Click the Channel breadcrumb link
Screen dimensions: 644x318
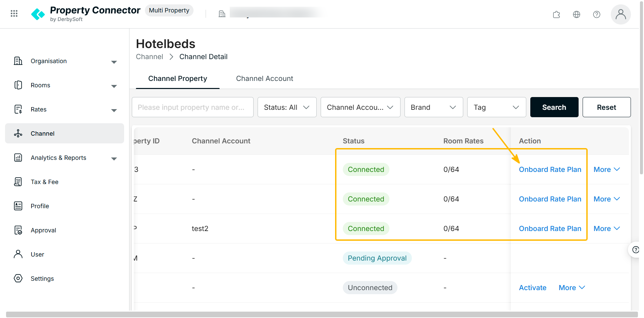[150, 57]
